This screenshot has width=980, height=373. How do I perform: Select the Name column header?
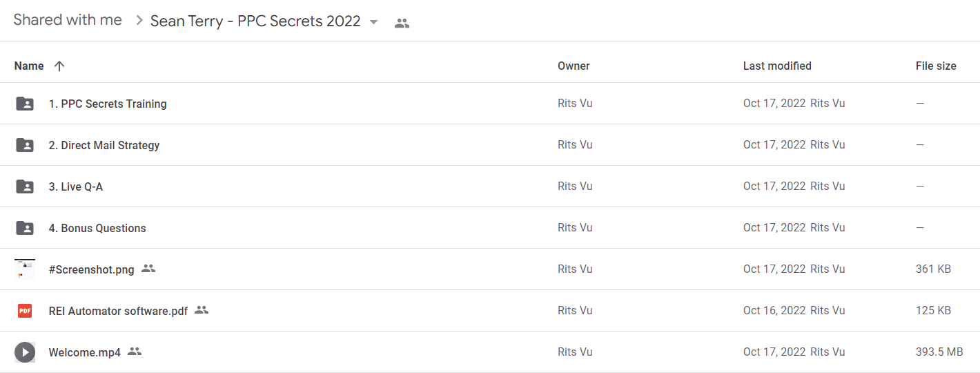click(29, 66)
